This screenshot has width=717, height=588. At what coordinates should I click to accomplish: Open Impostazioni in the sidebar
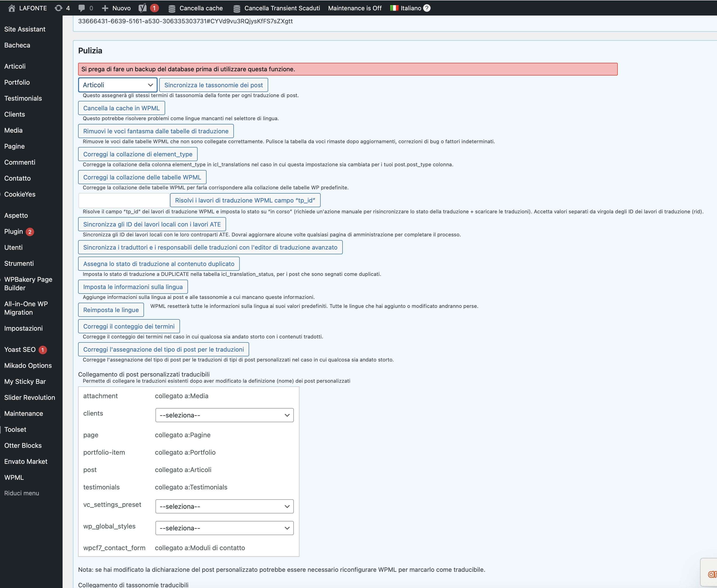pyautogui.click(x=23, y=328)
